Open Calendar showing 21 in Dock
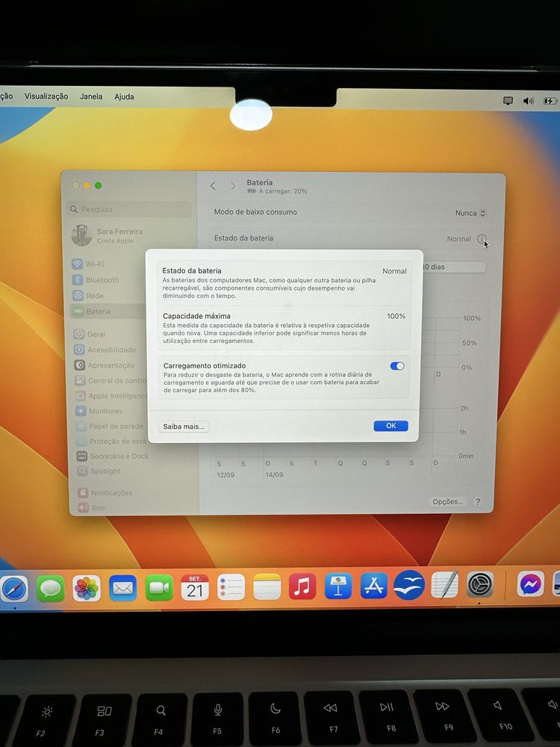Image resolution: width=560 pixels, height=747 pixels. pyautogui.click(x=195, y=587)
